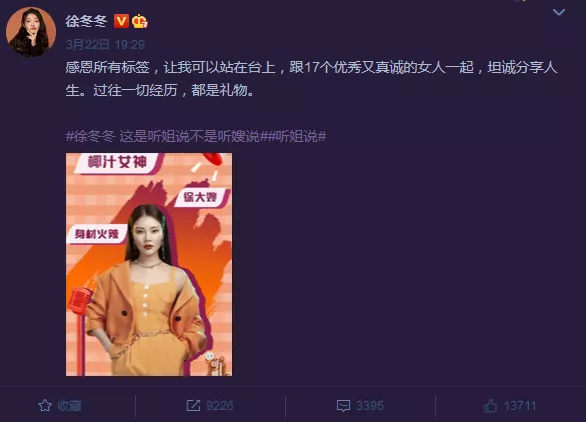Click the orange V verified badge
The image size is (586, 422).
[121, 21]
